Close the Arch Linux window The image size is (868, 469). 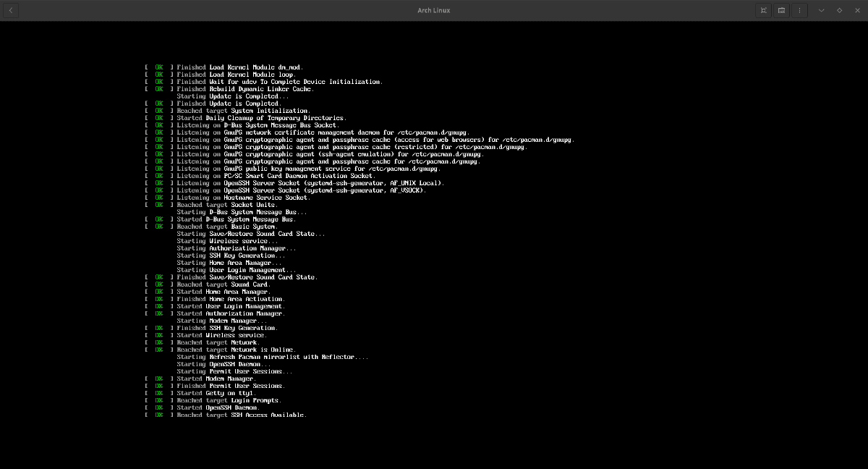tap(857, 10)
